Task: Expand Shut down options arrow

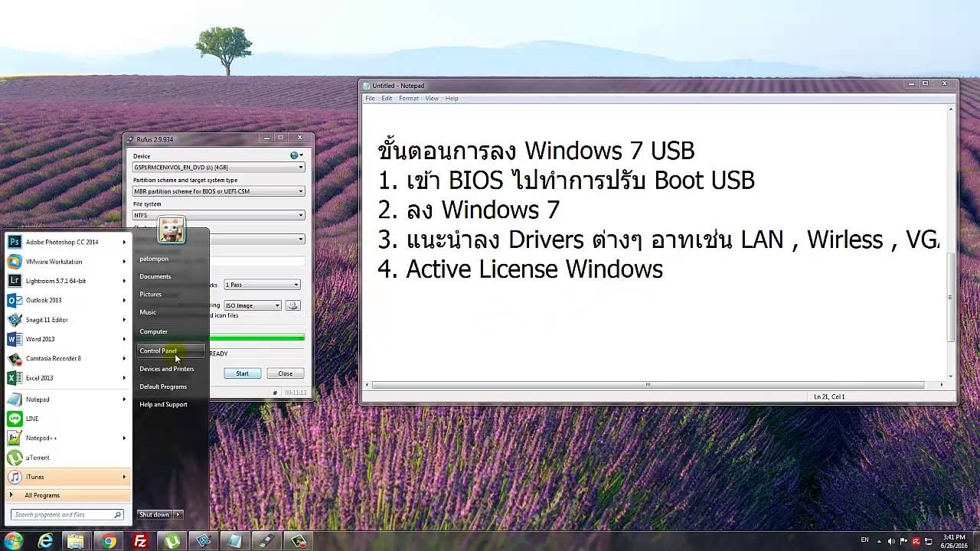Action: click(x=178, y=514)
